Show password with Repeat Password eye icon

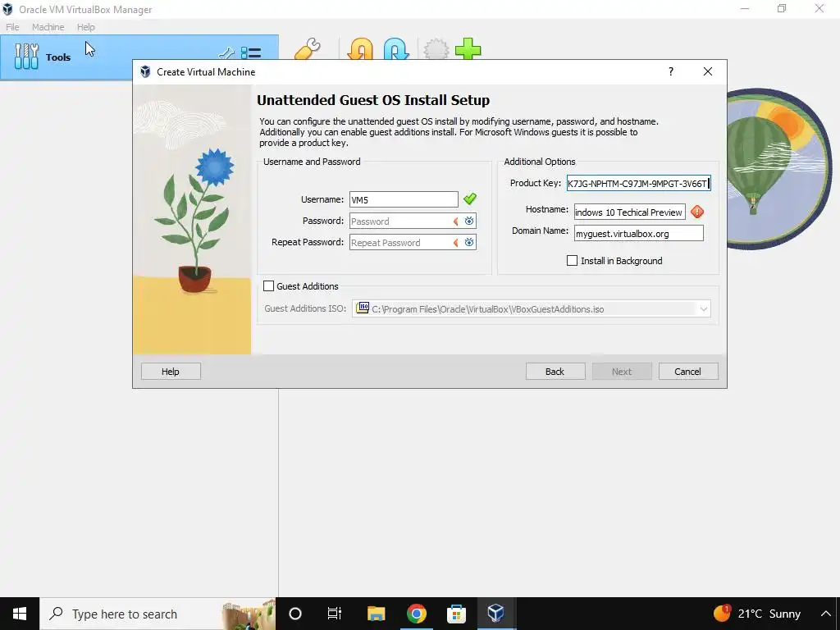click(469, 242)
